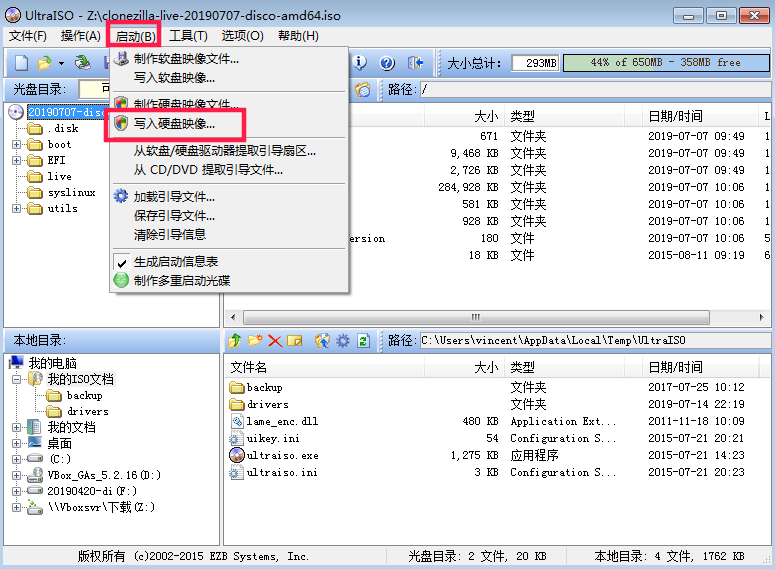Viewport: 775px width, 569px height.
Task: Click the folder icon next to 路径 in disc pane
Action: [363, 89]
